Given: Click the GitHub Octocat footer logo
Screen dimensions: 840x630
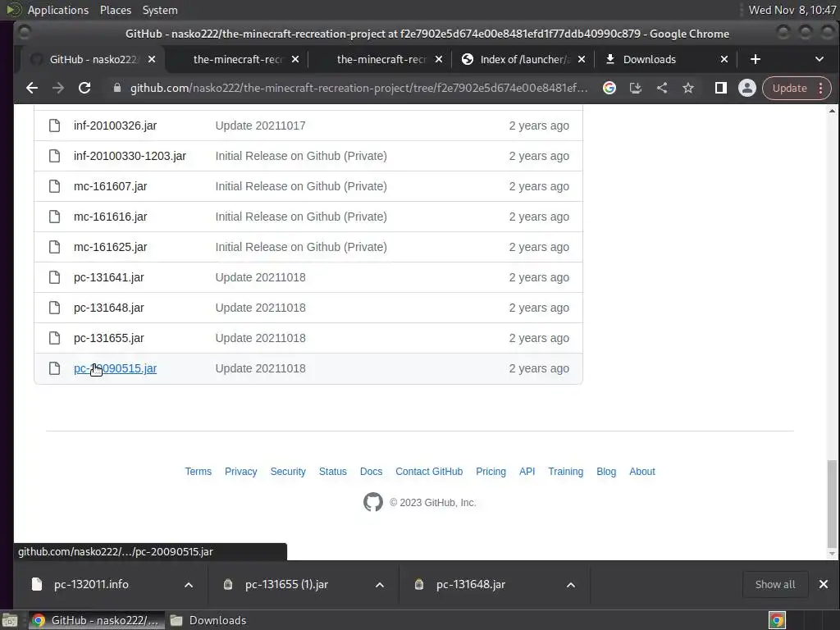Looking at the screenshot, I should (373, 502).
